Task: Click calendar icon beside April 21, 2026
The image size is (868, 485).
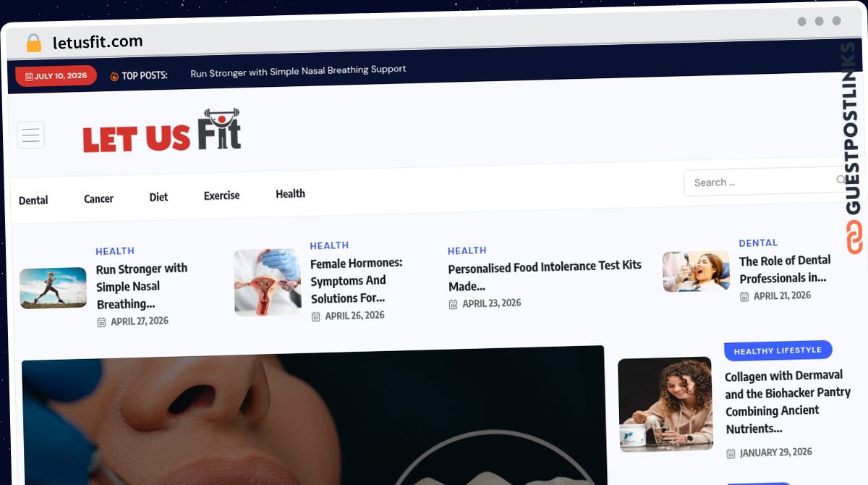Action: [744, 297]
